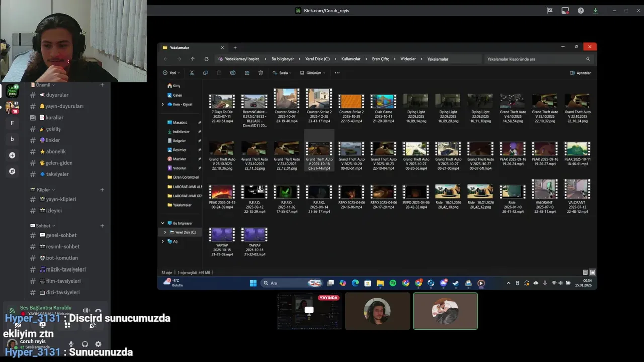Click the Cut scissors icon in Explorer toolbar
The image size is (644, 362).
pyautogui.click(x=191, y=73)
